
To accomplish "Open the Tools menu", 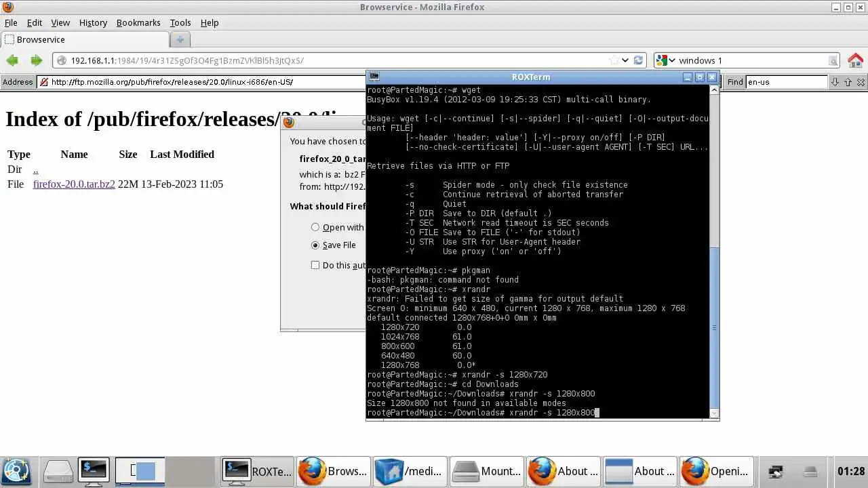I will coord(180,22).
